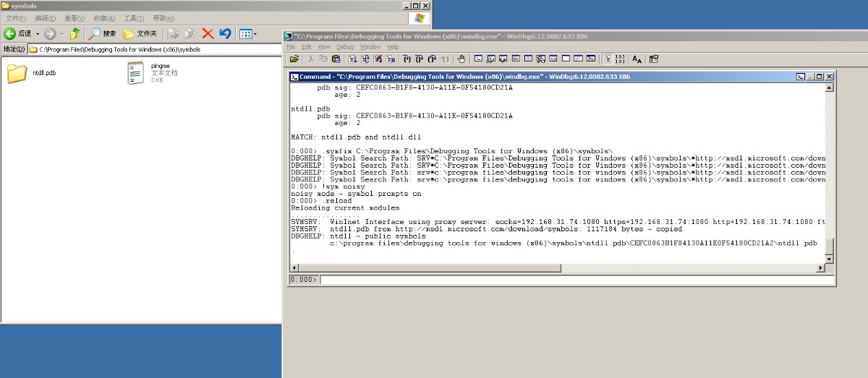Open the Disassembly window toolbar icon
Viewport: 868px width, 378px height.
click(x=553, y=59)
